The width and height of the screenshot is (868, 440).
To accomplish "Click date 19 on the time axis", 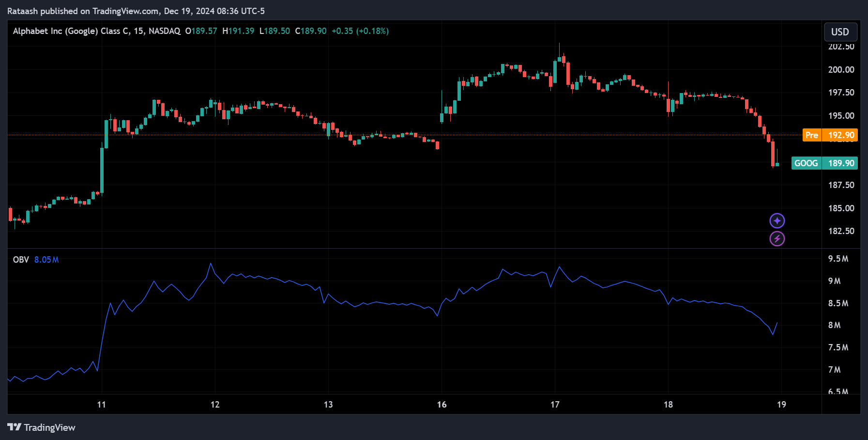I will [781, 405].
